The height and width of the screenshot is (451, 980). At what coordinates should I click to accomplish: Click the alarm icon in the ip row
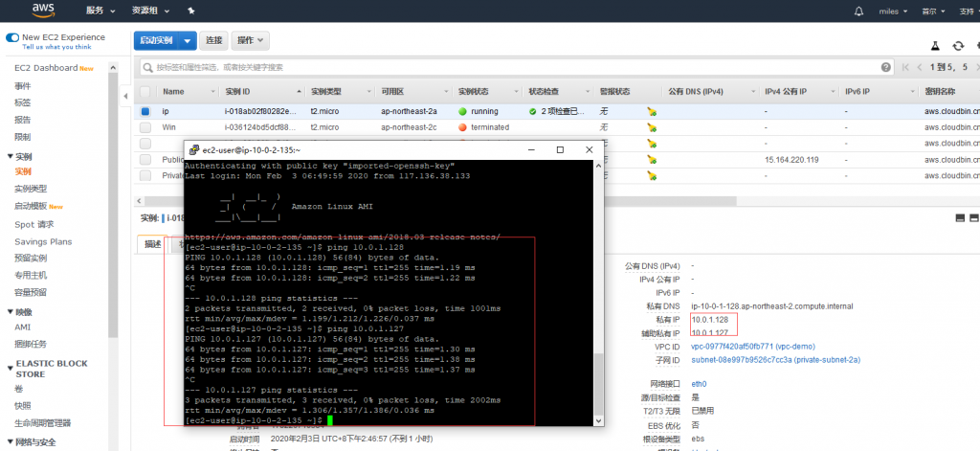click(x=652, y=111)
